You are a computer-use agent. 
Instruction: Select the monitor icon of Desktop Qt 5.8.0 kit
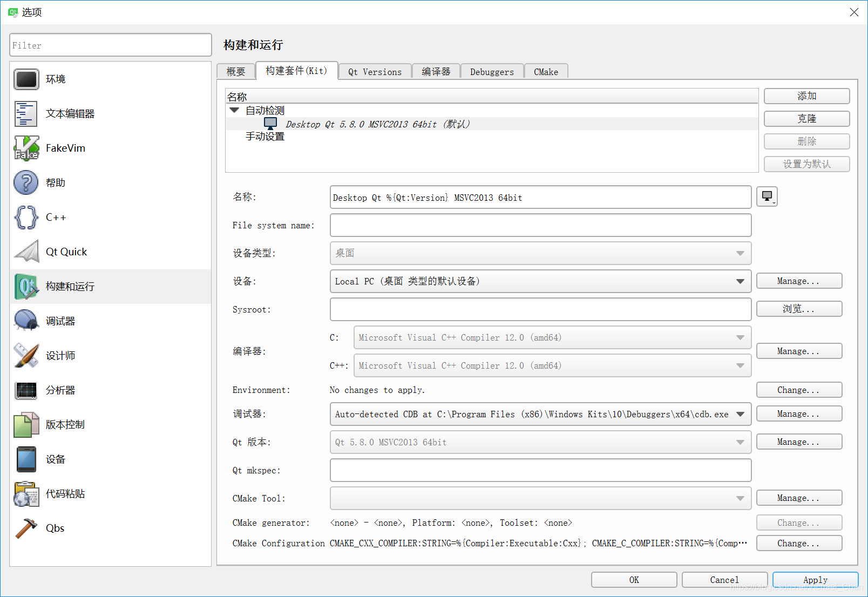270,124
